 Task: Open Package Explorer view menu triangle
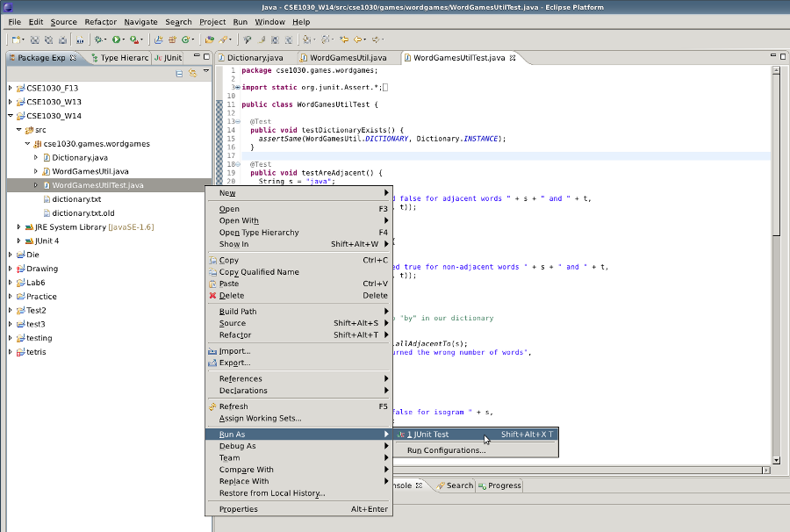[x=206, y=72]
